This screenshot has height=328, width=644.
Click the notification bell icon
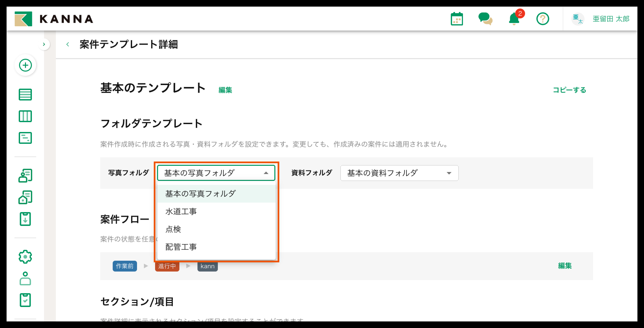click(514, 19)
